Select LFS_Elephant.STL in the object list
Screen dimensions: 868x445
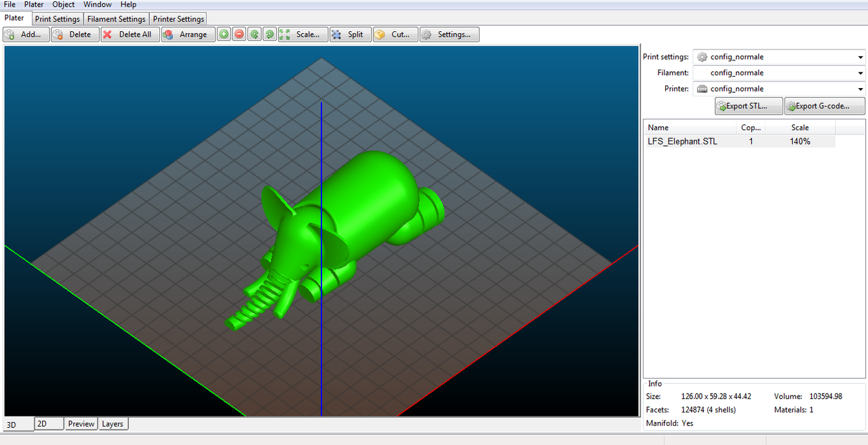coord(682,142)
